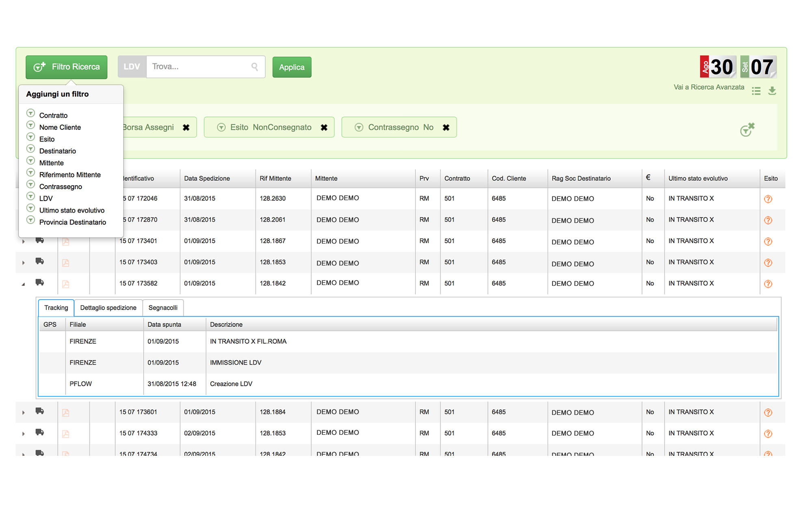Click the Esito question mark for the 128.2630 row
812x509 pixels.
768,199
